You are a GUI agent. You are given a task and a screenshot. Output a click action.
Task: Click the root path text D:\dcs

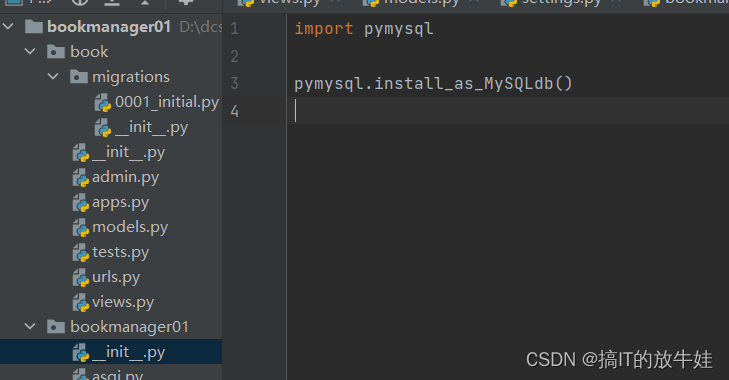[x=201, y=27]
